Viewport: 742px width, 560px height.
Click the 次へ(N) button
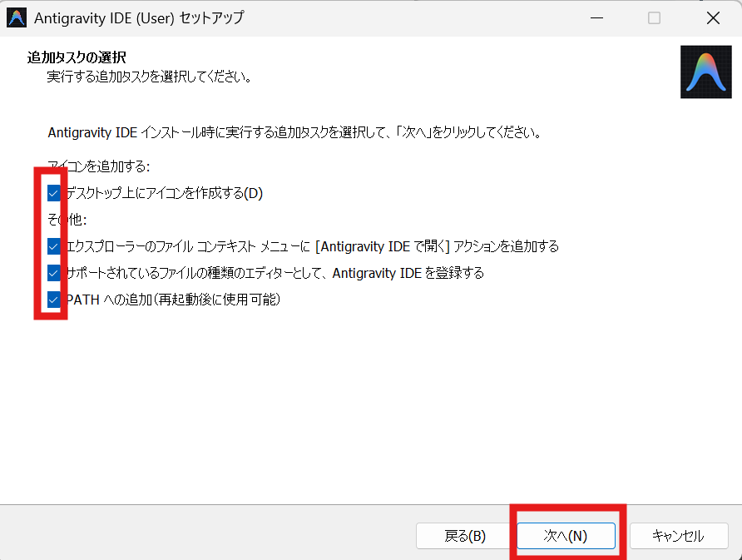[x=566, y=536]
